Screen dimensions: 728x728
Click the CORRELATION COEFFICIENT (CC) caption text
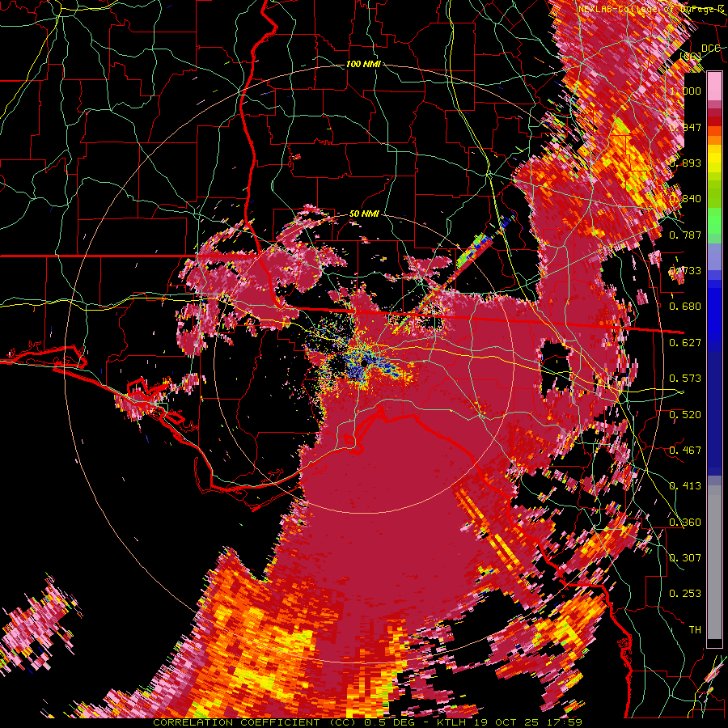tap(255, 722)
